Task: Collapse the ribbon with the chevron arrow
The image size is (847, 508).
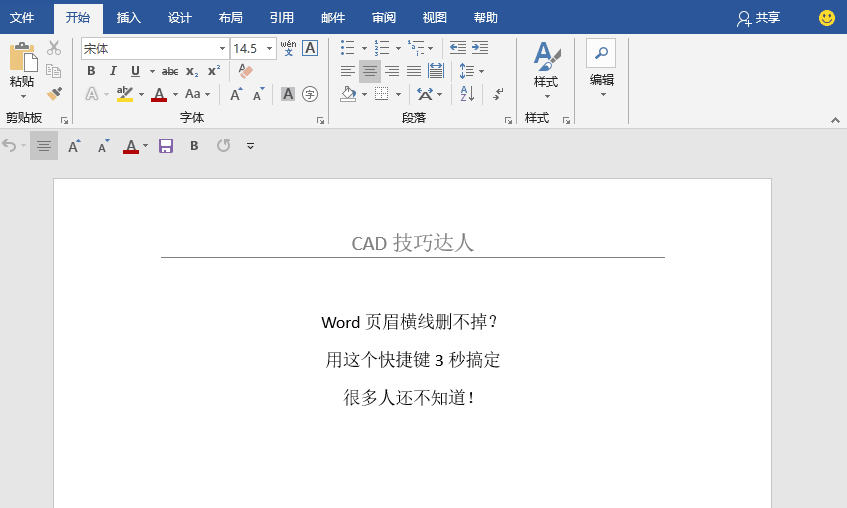Action: pos(835,120)
